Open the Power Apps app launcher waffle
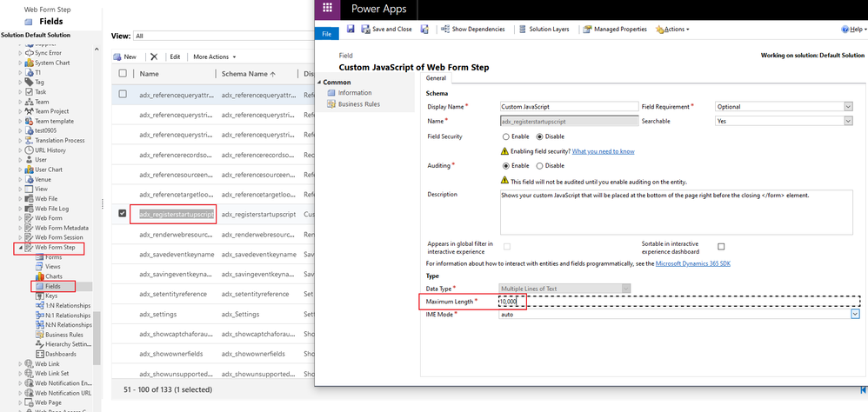This screenshot has height=412, width=868. [327, 8]
